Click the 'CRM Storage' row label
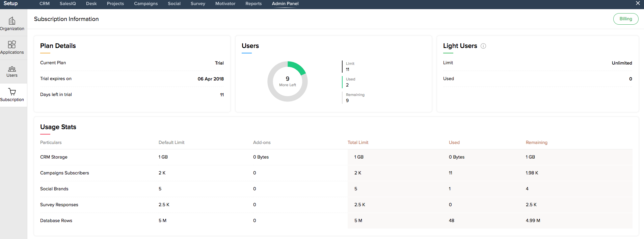The width and height of the screenshot is (644, 239). (x=54, y=157)
